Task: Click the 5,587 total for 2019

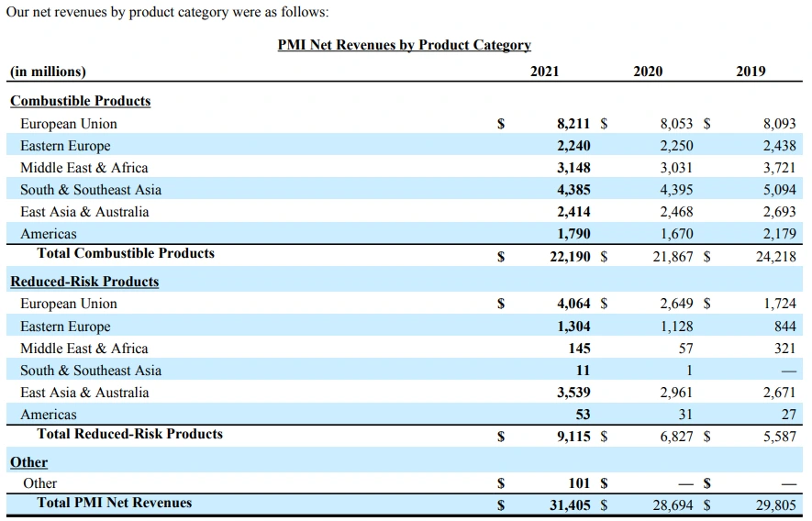Action: [779, 438]
